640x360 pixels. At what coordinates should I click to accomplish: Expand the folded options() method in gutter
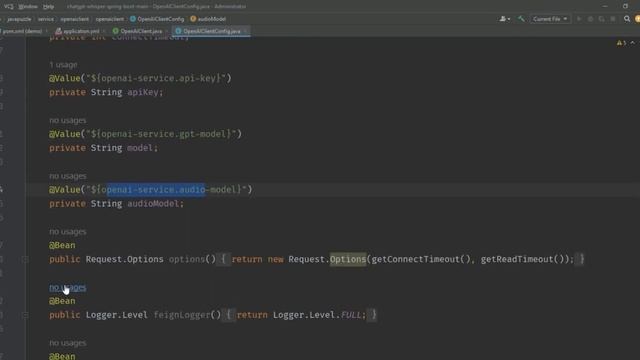point(25,259)
